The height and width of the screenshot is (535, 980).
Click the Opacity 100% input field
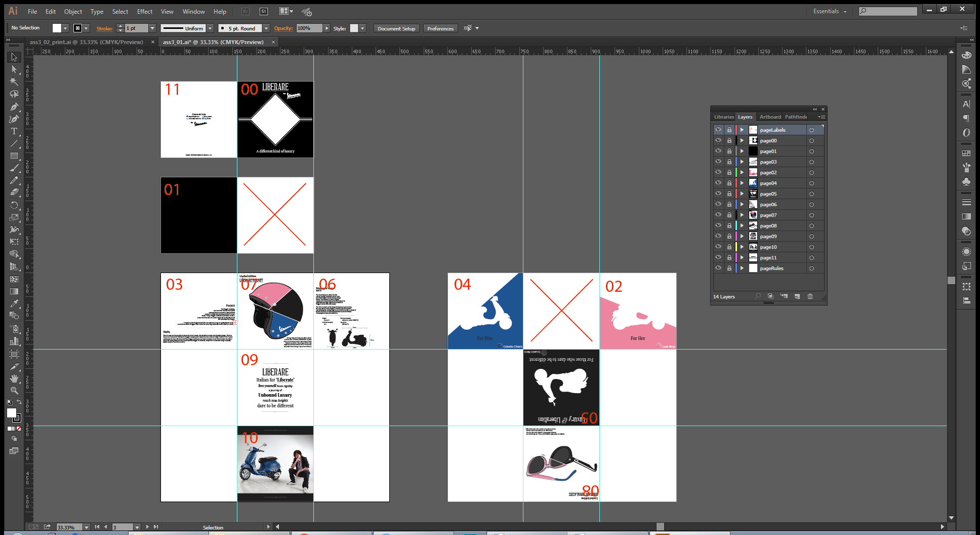point(309,28)
